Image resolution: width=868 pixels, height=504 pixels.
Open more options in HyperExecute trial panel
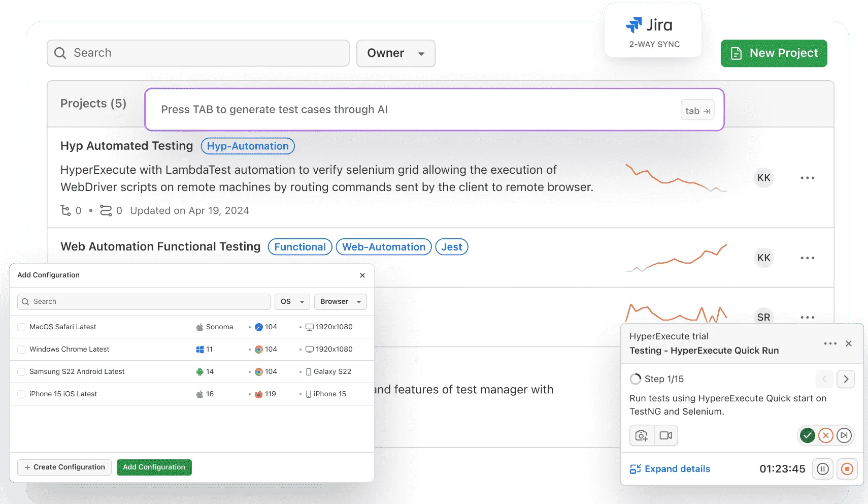(x=830, y=343)
